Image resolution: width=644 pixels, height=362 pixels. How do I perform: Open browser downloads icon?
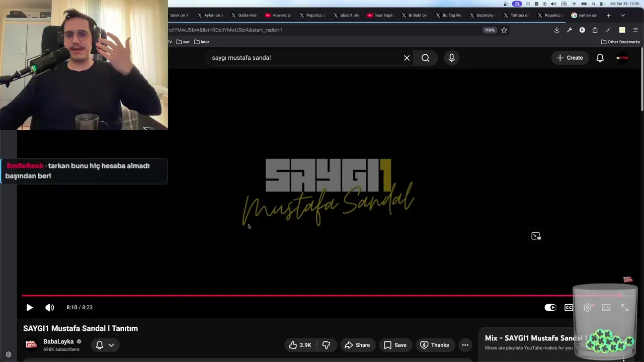click(556, 30)
